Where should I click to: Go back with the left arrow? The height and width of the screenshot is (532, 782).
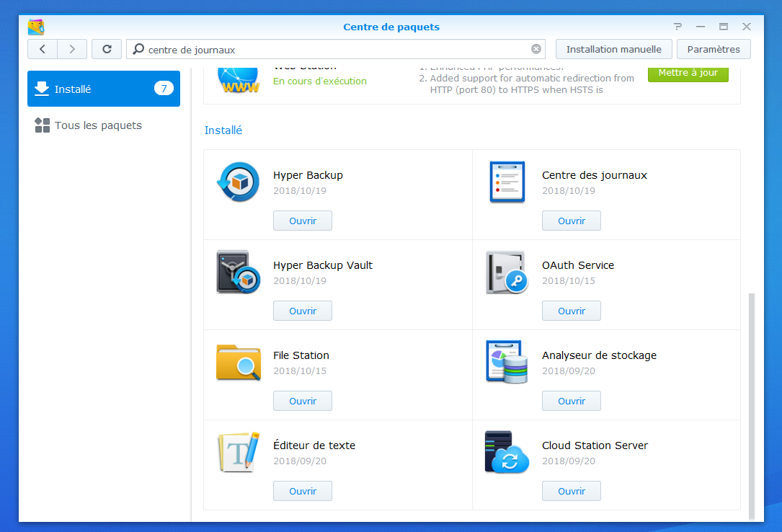43,49
